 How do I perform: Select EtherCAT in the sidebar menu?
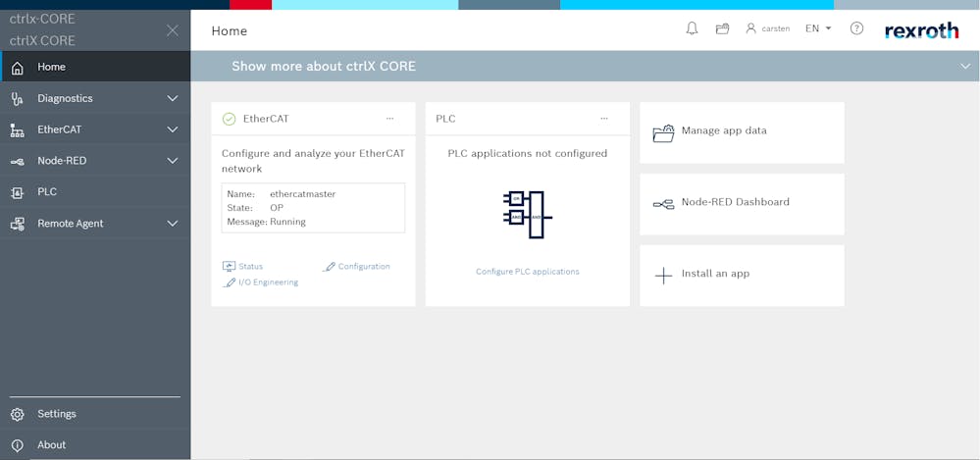click(95, 129)
